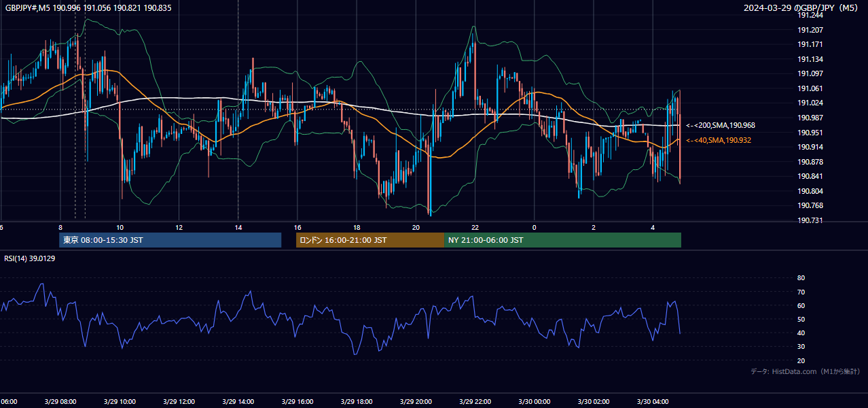Click the '3/29 12:00' bottom date label
The image size is (868, 408).
click(x=178, y=401)
